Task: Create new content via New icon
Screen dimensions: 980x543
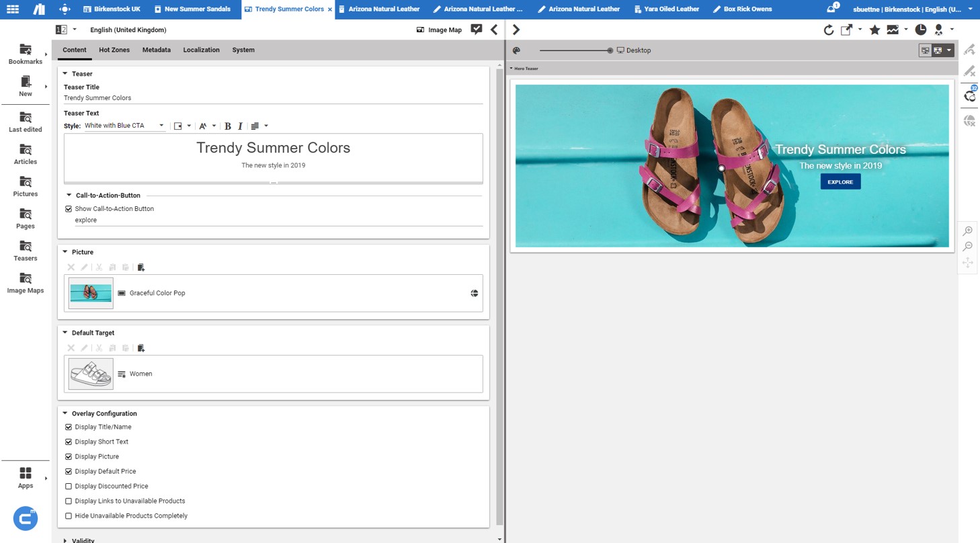Action: (26, 86)
